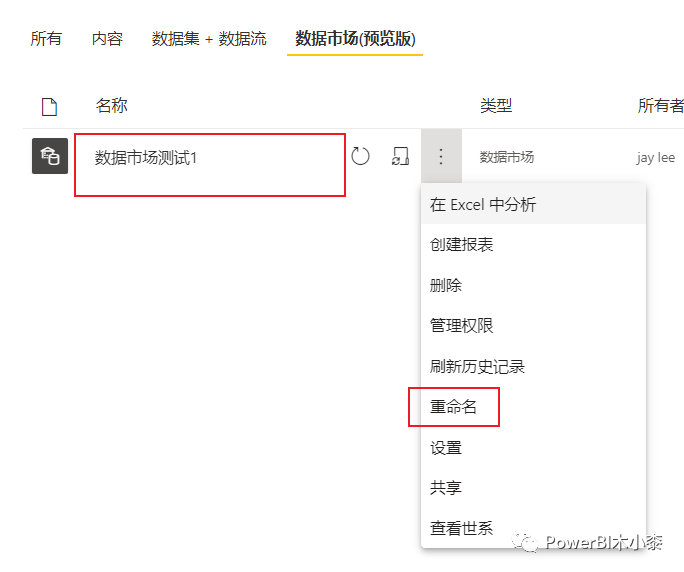
Task: Click the refresh now circular arrow icon
Action: tap(360, 156)
